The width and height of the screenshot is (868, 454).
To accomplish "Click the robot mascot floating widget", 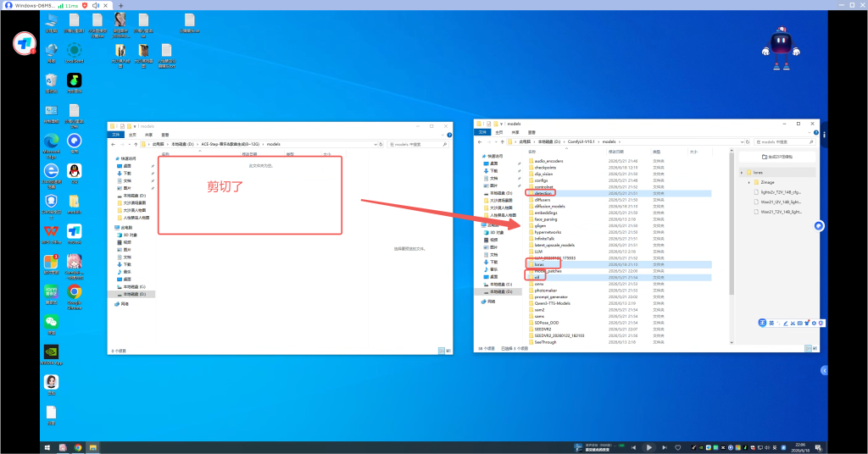I will [781, 48].
